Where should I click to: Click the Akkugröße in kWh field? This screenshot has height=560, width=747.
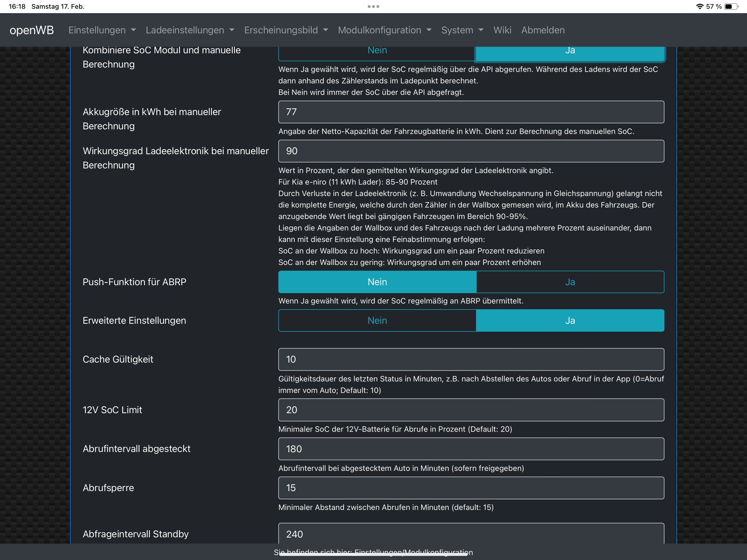(x=471, y=112)
